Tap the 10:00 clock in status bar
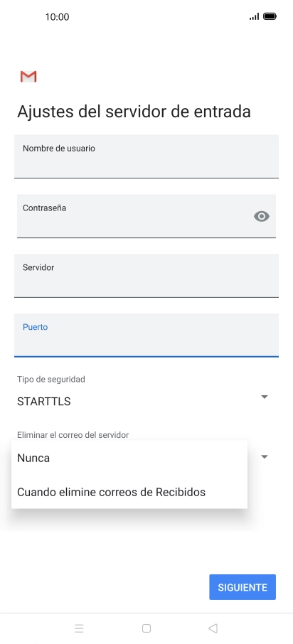The height and width of the screenshot is (644, 293). (x=57, y=17)
